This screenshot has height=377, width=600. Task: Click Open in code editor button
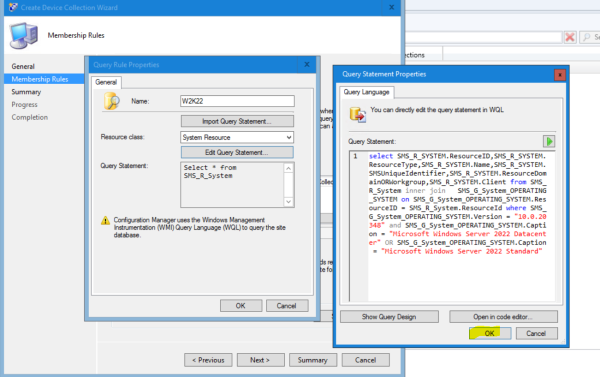pos(503,317)
